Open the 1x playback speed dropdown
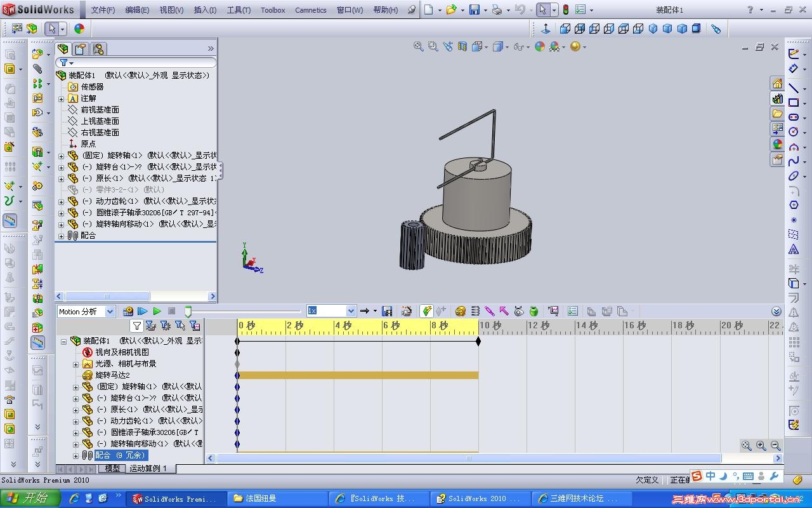812x508 pixels. click(351, 311)
